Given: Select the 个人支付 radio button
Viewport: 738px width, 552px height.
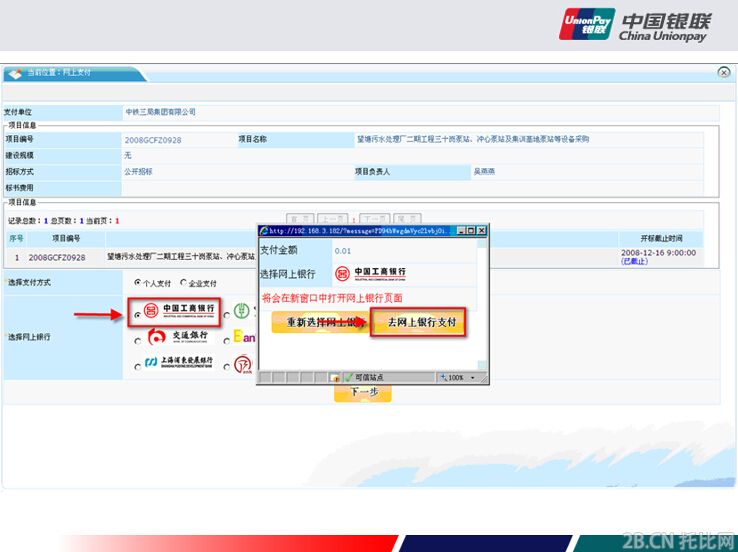Looking at the screenshot, I should (137, 283).
